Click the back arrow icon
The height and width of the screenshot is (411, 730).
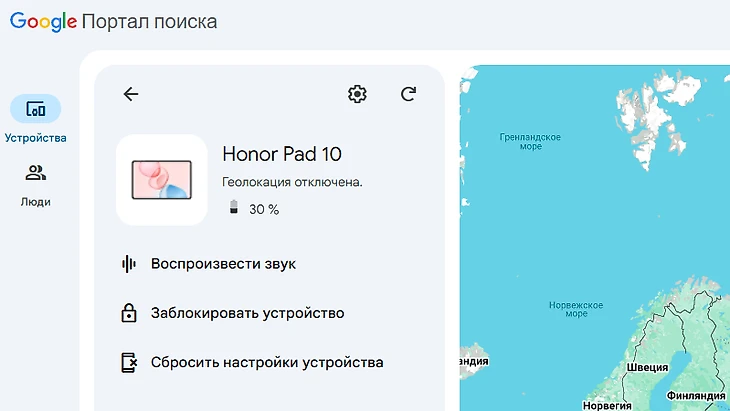coord(131,94)
